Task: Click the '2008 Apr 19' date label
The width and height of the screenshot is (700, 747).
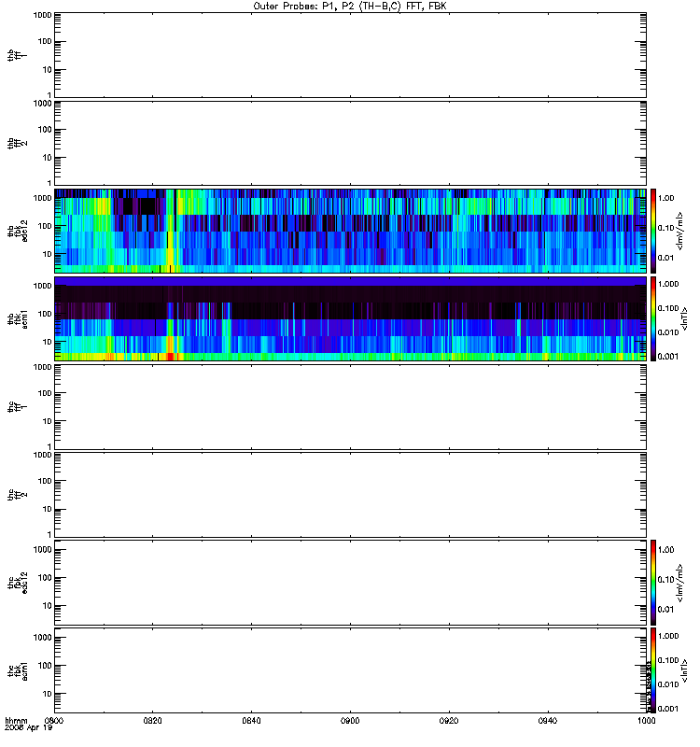Action: tap(29, 728)
